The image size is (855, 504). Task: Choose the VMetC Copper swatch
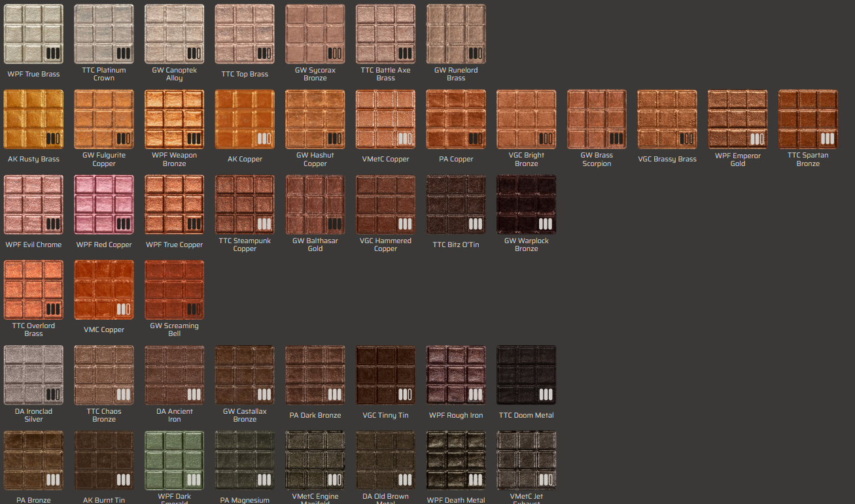[386, 120]
